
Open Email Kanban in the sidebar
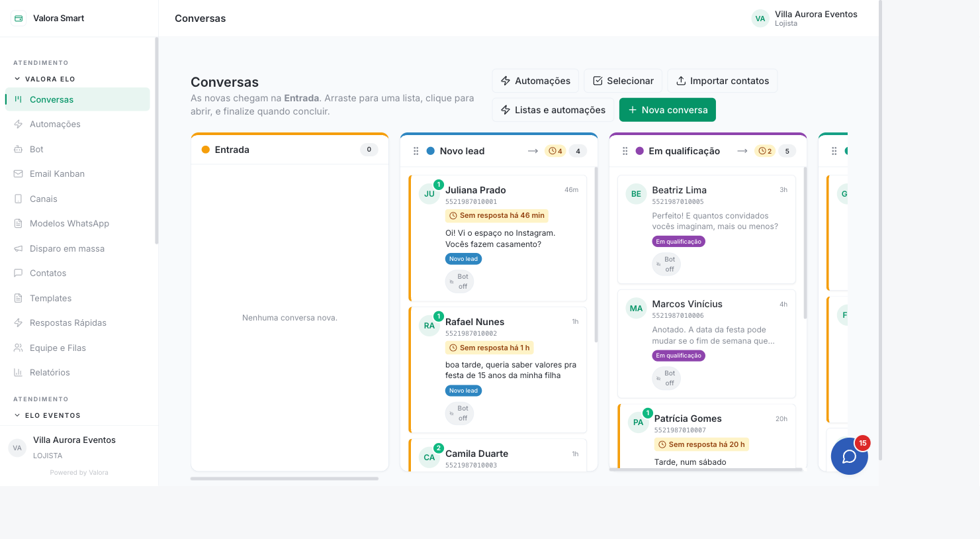pyautogui.click(x=77, y=174)
